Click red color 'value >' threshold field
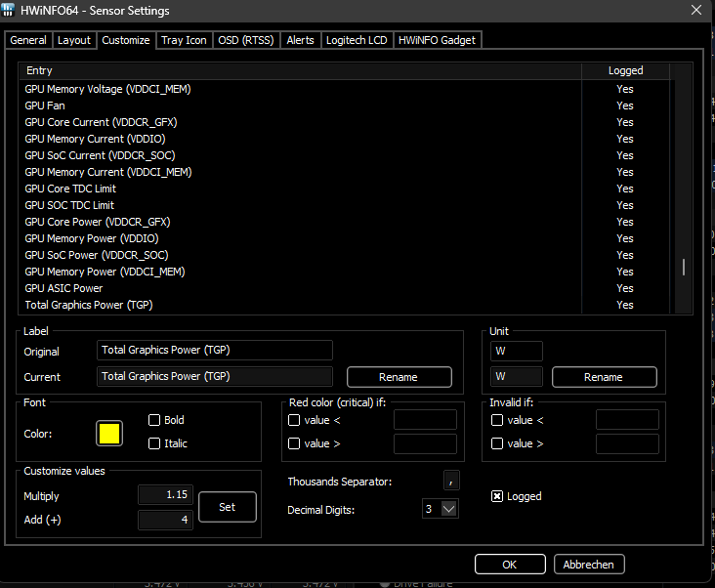 click(x=425, y=443)
